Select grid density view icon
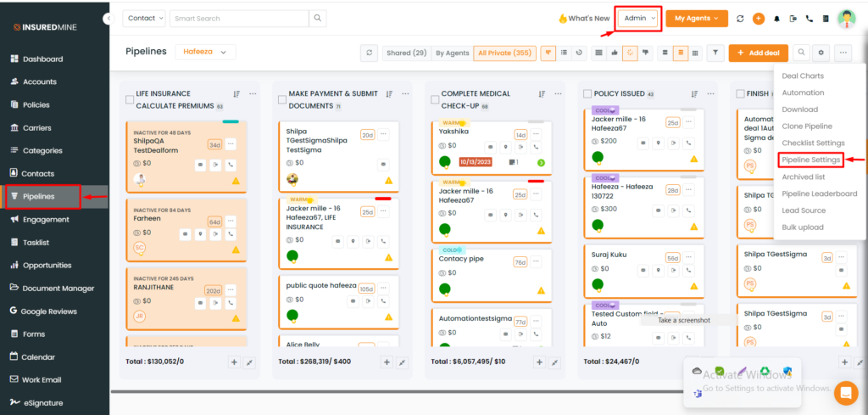Image resolution: width=868 pixels, height=415 pixels. pos(695,53)
